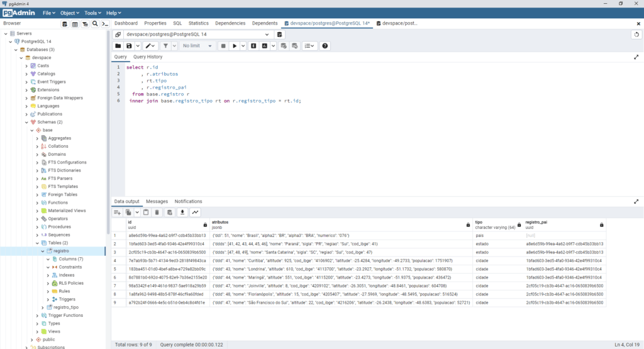This screenshot has height=349, width=644.
Task: Open the Object menu
Action: pos(69,13)
